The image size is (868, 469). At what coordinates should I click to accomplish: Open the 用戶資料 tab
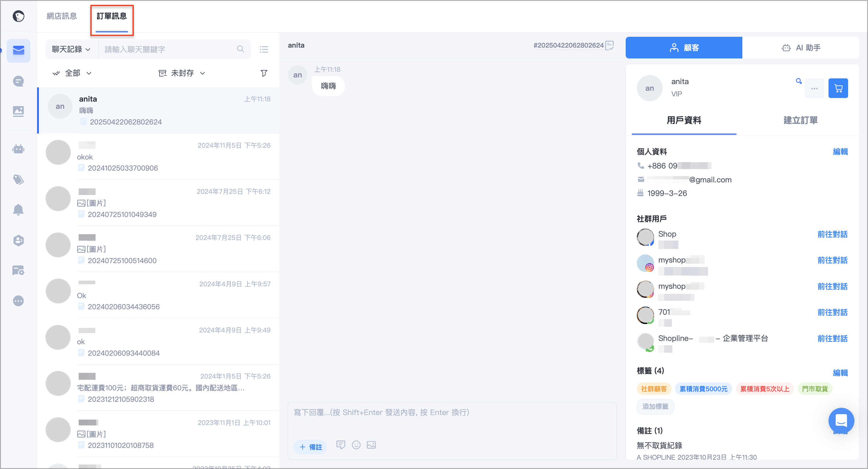pyautogui.click(x=684, y=120)
